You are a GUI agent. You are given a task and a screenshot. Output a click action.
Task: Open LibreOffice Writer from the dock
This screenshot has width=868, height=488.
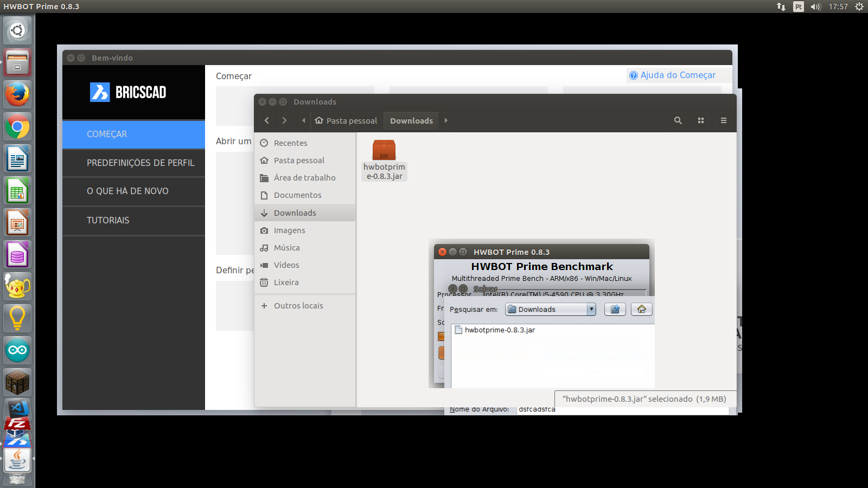pos(17,159)
